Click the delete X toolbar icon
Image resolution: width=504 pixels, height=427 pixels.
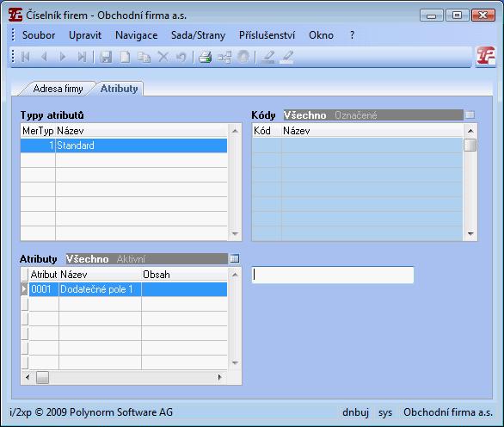(x=163, y=58)
